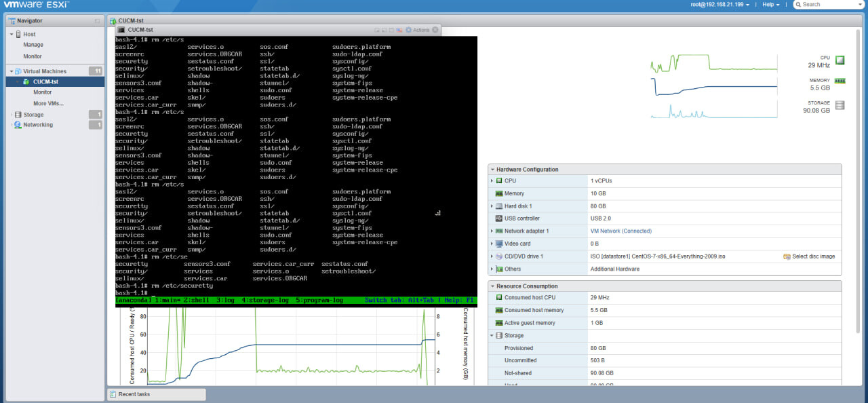Viewport: 868px width, 403px height.
Task: Click the Navigator panel tree icon
Action: click(x=12, y=20)
